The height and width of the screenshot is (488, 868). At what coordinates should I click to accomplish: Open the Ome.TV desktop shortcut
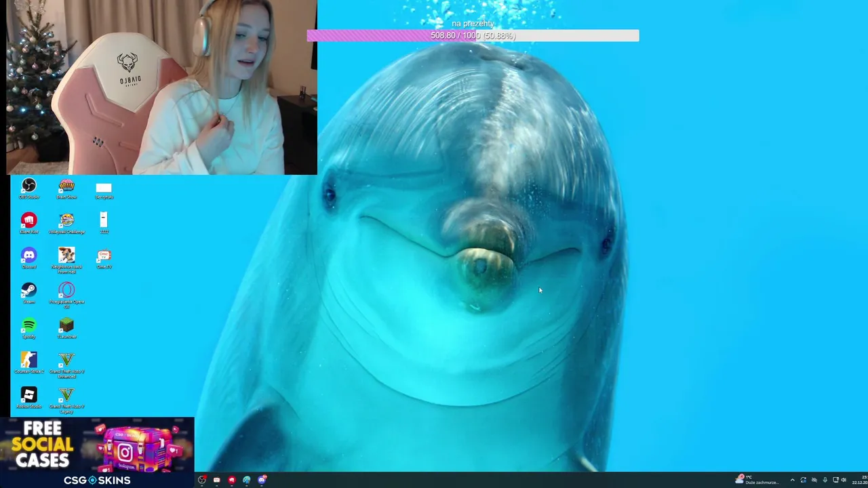[104, 259]
